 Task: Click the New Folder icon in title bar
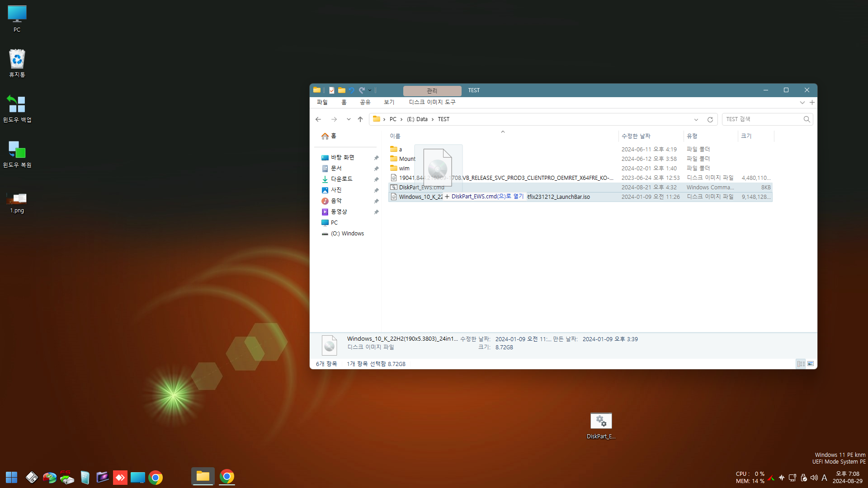pyautogui.click(x=342, y=90)
